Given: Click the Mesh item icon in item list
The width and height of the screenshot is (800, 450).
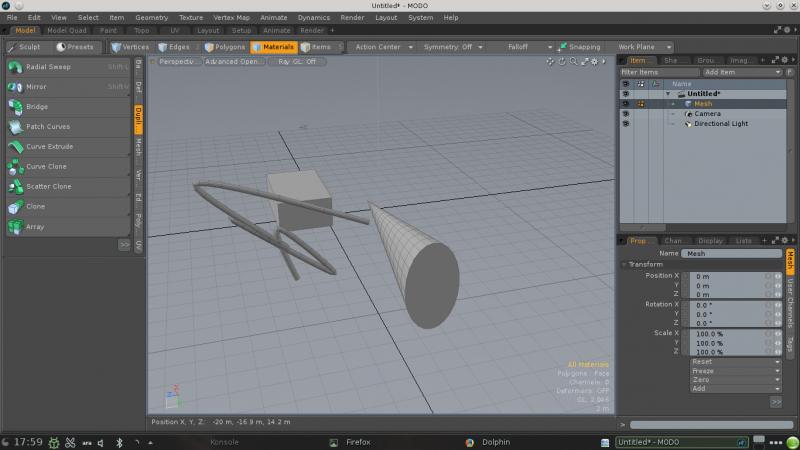Looking at the screenshot, I should (x=688, y=104).
